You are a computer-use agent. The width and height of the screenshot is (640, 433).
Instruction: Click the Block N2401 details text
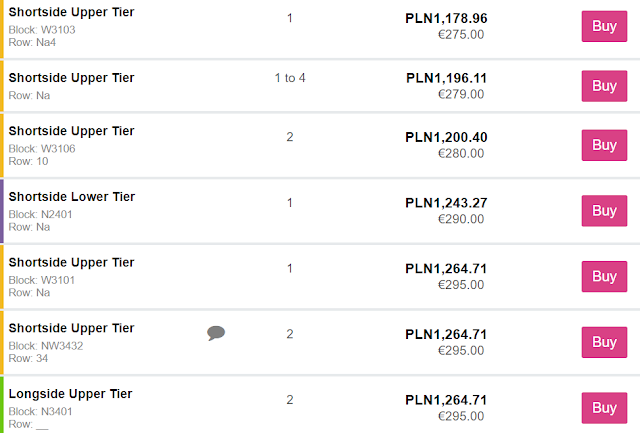click(x=41, y=214)
